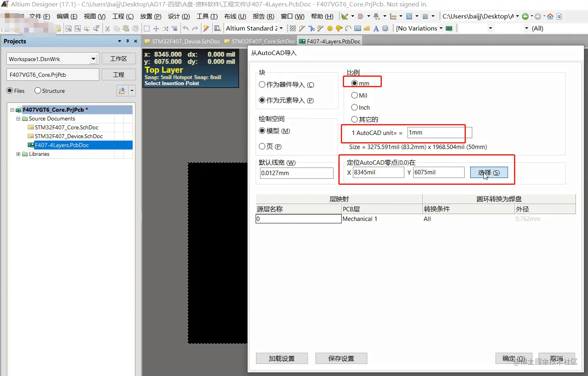Open the Projects panel options dropdown arrow
Screen dimensions: 588x376
[119, 41]
